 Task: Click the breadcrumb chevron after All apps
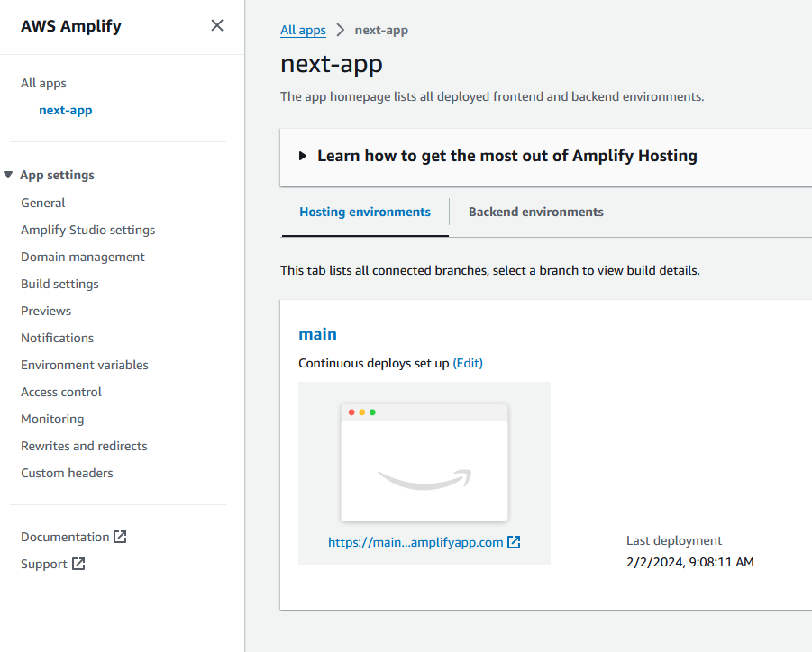(x=339, y=30)
